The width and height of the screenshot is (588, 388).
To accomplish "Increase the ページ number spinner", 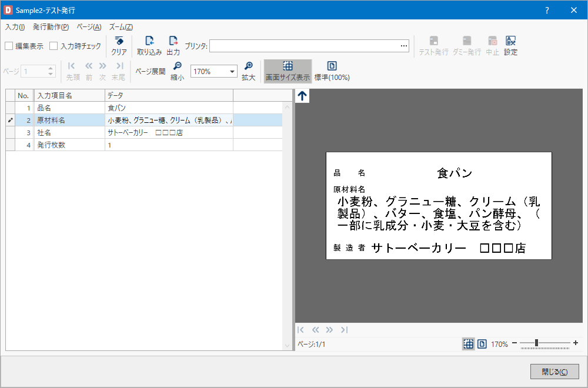I will (51, 68).
